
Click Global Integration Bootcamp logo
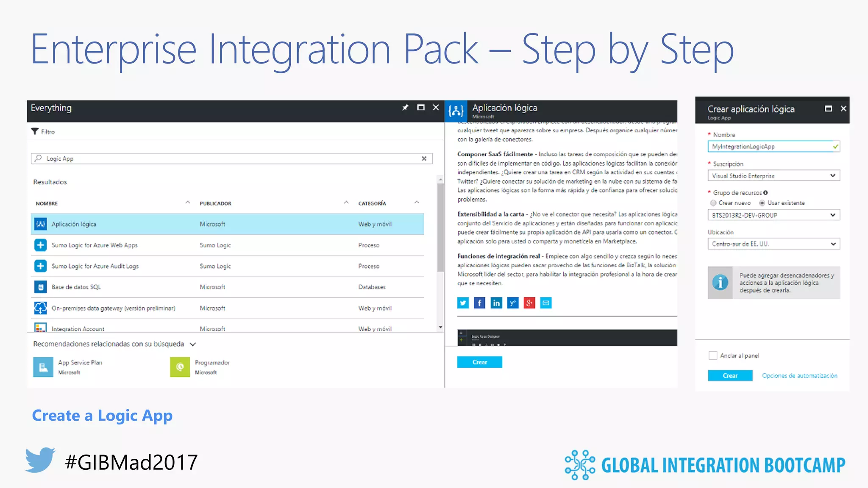[x=705, y=465]
